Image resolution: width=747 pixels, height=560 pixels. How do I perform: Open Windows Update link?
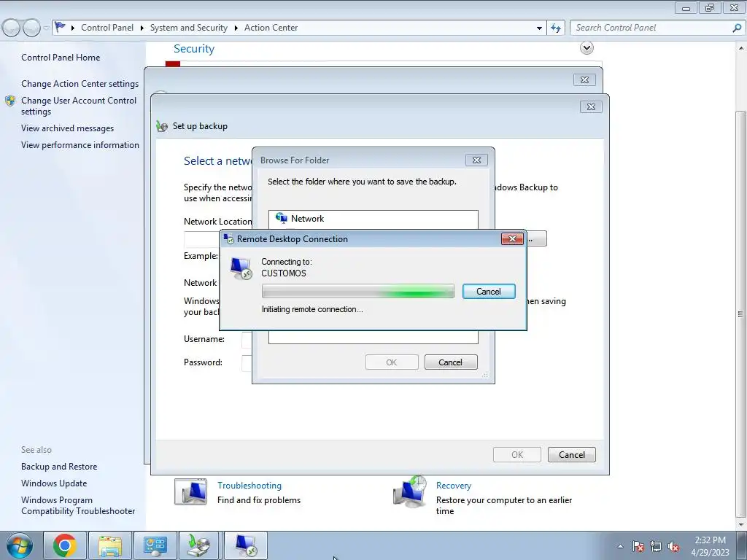click(54, 483)
